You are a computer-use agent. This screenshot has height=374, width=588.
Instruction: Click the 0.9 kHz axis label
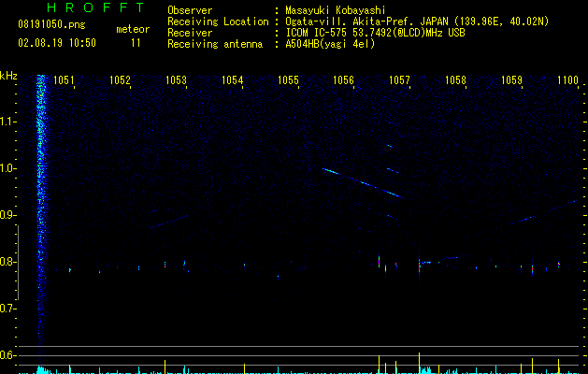click(7, 215)
